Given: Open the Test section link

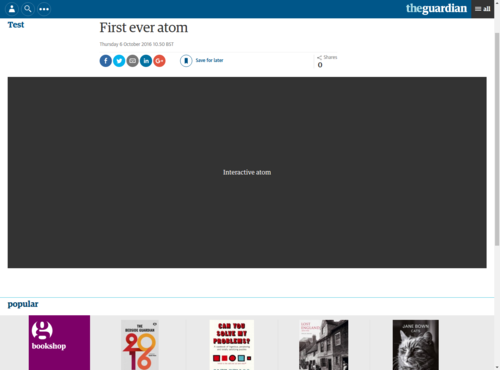Looking at the screenshot, I should click(16, 25).
